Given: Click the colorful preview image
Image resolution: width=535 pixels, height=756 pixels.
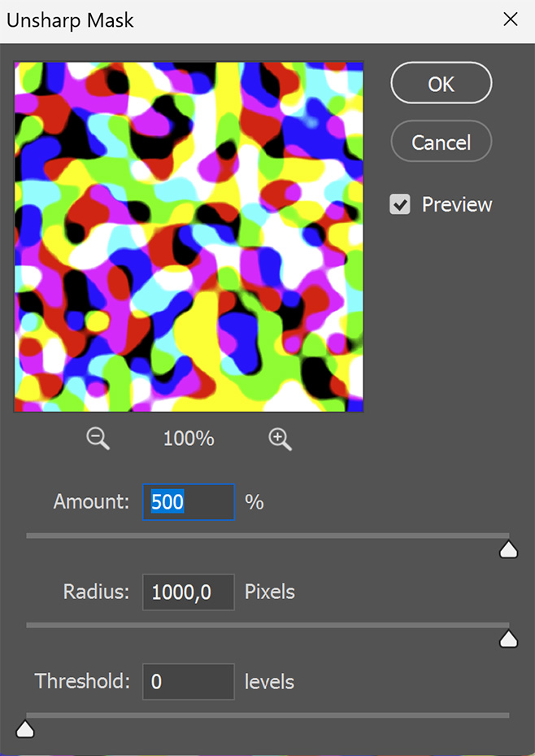Looking at the screenshot, I should (189, 237).
